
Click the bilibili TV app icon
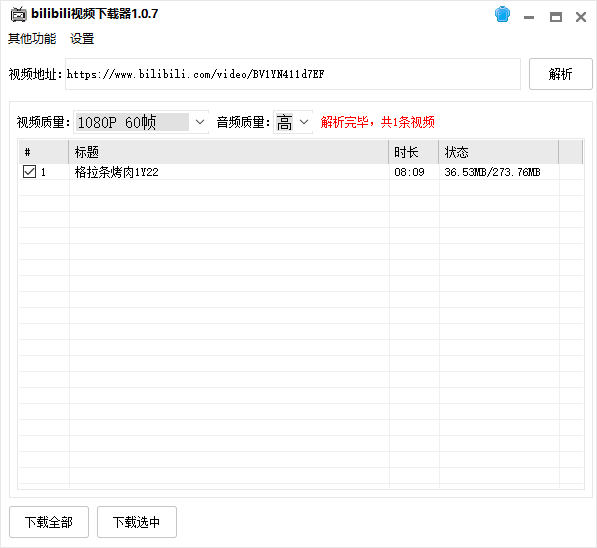tap(18, 14)
